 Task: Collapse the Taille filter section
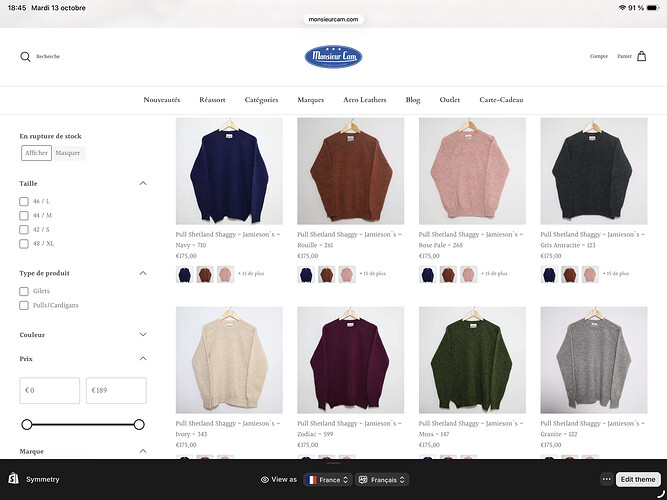143,183
